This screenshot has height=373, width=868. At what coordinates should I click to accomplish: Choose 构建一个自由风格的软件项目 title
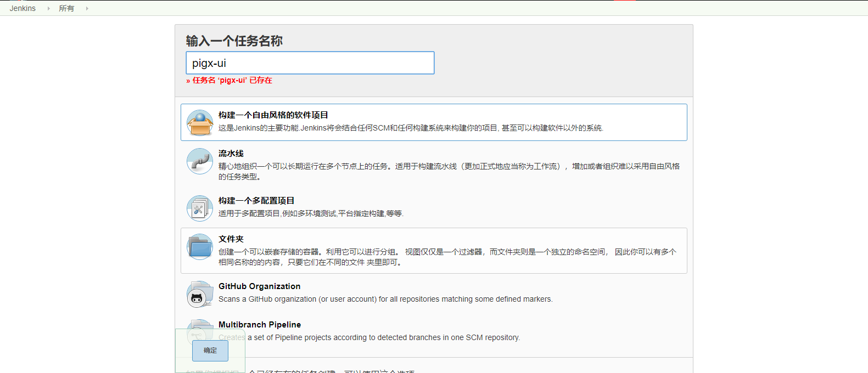[x=273, y=115]
